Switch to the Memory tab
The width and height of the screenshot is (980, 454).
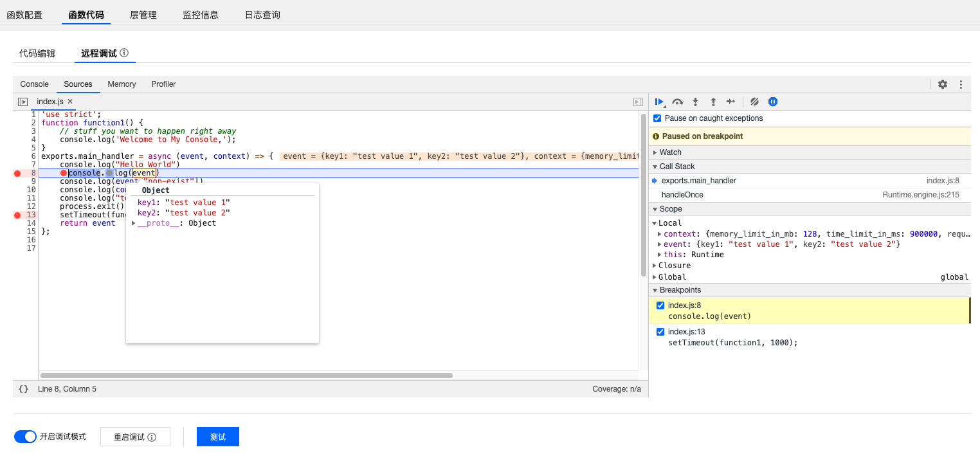click(122, 84)
